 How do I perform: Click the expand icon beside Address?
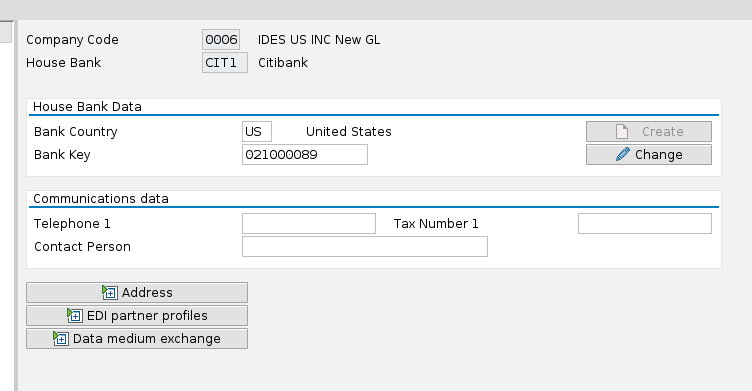109,292
